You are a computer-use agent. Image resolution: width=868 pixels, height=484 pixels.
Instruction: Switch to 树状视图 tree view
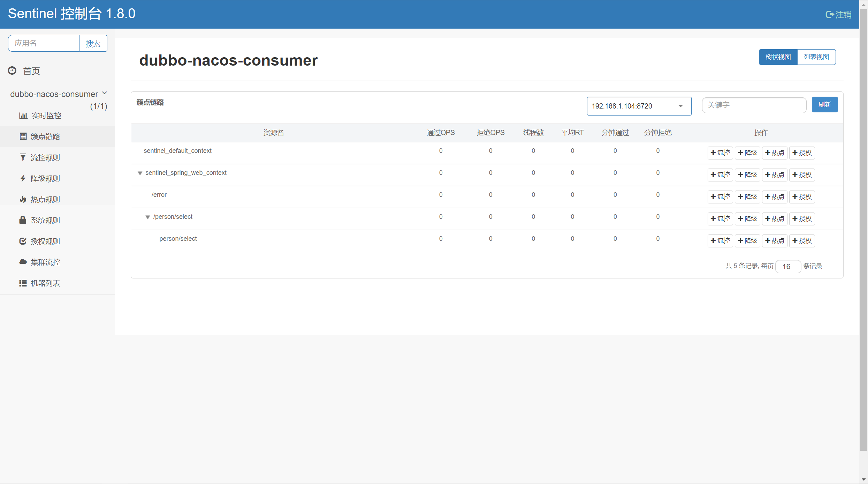[778, 57]
